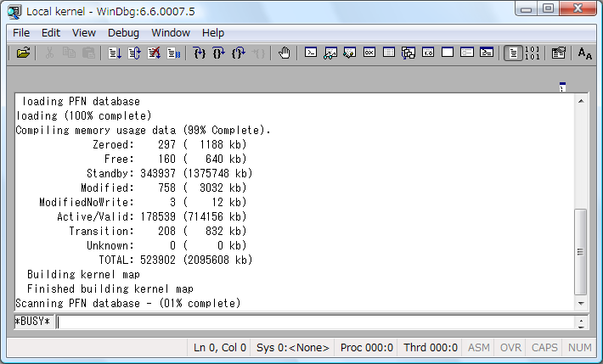Click the 'Compiling memory usage data' line
603x364 pixels.
(x=143, y=131)
